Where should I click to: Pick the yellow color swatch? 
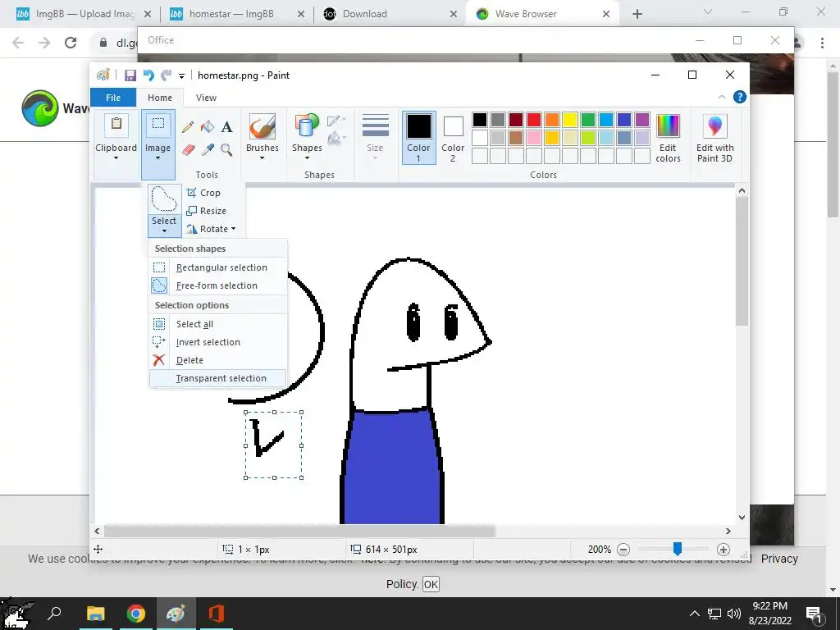click(x=570, y=120)
